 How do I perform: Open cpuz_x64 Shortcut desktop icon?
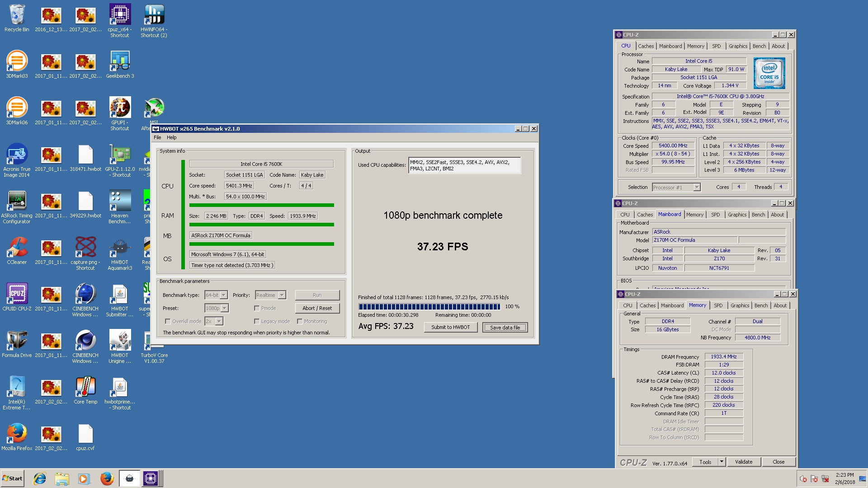pyautogui.click(x=120, y=20)
